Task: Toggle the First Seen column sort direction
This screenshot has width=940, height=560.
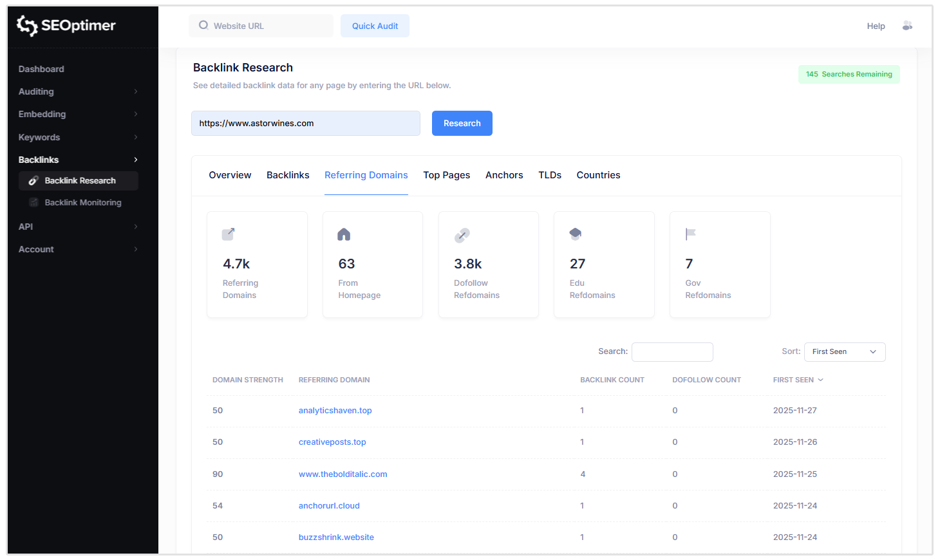Action: (798, 380)
